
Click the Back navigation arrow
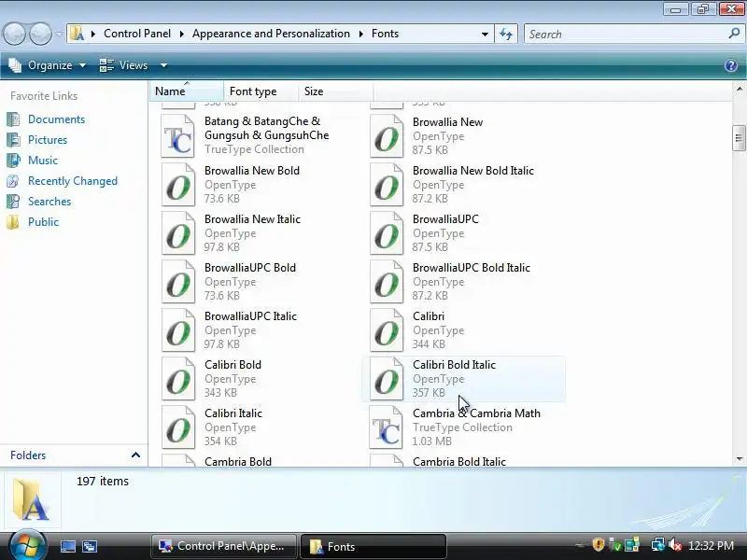[x=14, y=35]
